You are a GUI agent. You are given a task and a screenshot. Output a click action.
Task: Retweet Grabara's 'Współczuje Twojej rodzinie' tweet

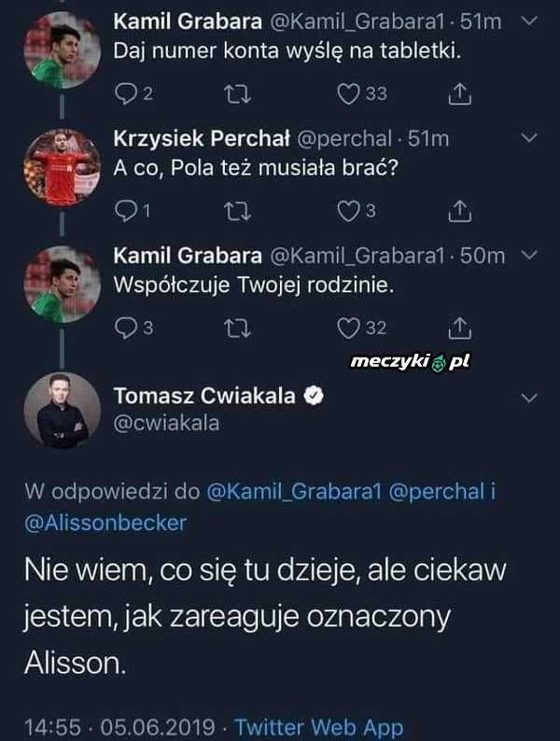(x=238, y=328)
